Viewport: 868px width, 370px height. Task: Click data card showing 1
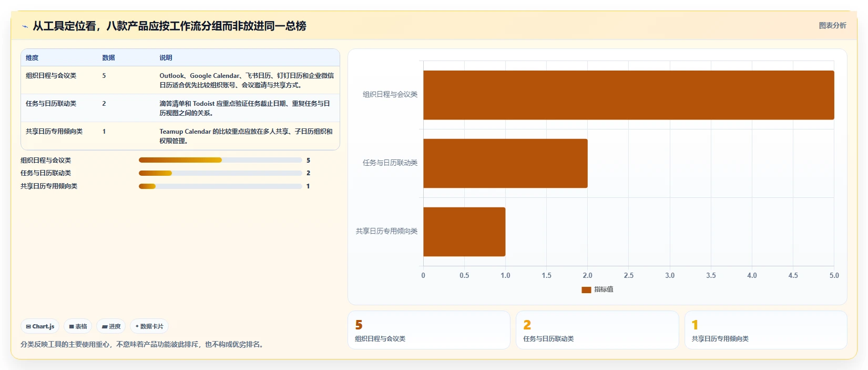click(765, 330)
